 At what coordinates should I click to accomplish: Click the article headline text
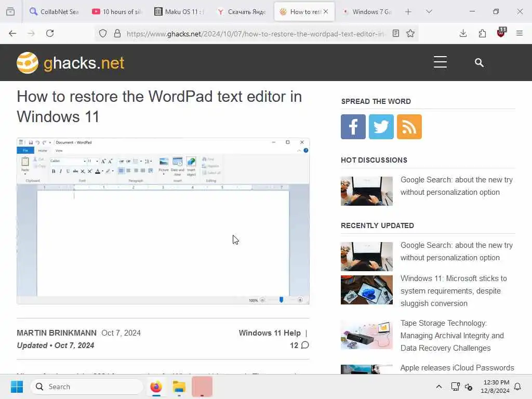(x=159, y=107)
